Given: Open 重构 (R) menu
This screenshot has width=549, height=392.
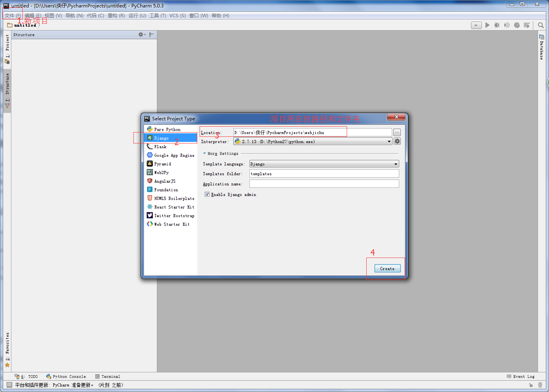Looking at the screenshot, I should click(x=116, y=16).
